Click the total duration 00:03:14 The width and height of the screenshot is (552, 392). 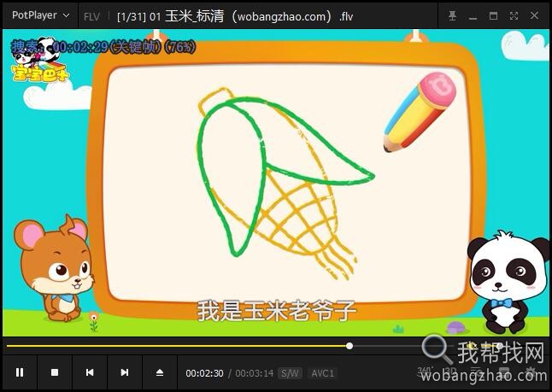(255, 373)
